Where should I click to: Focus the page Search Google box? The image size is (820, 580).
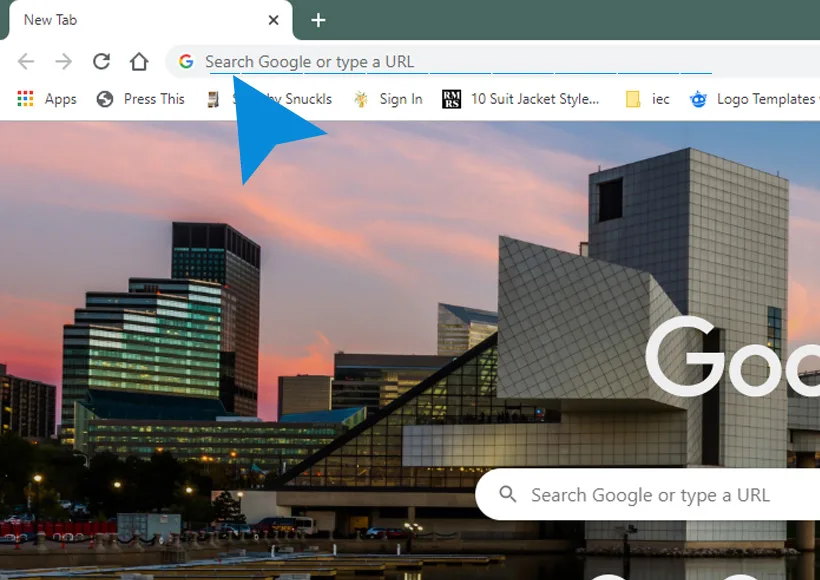[x=647, y=494]
